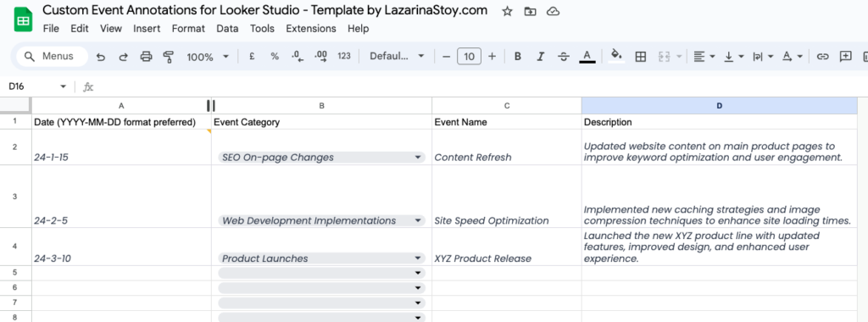Click the borders grid icon

641,57
